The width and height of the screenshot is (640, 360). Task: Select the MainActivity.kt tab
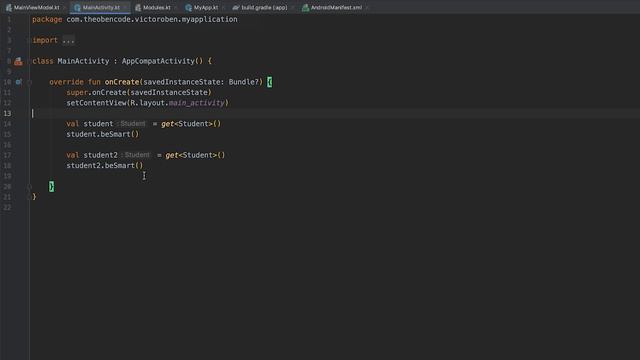pyautogui.click(x=101, y=7)
